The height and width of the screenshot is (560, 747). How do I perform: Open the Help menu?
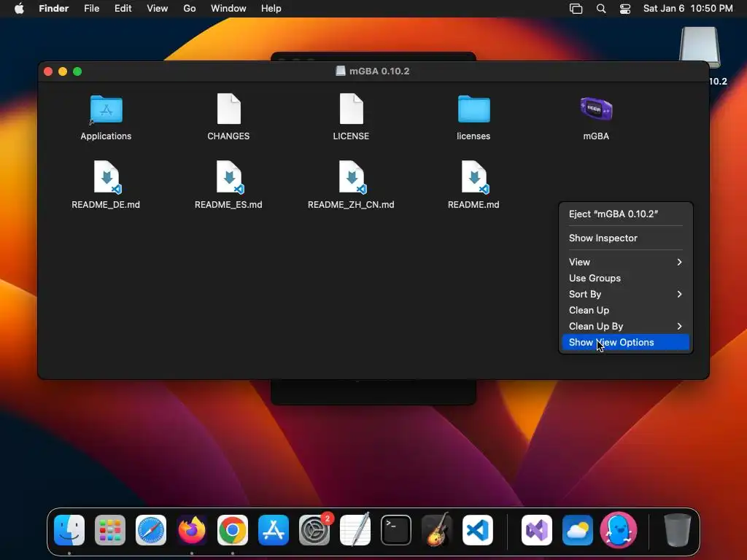271,9
